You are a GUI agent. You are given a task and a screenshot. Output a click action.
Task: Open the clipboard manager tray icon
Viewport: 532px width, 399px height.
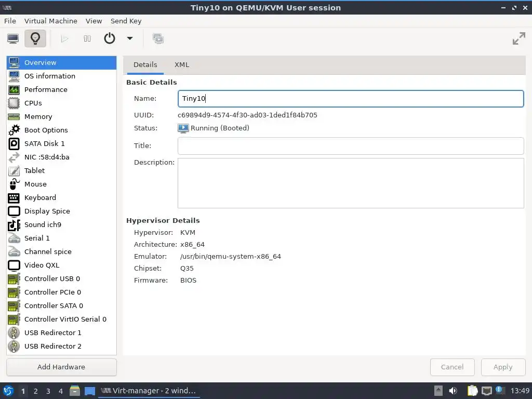472,391
